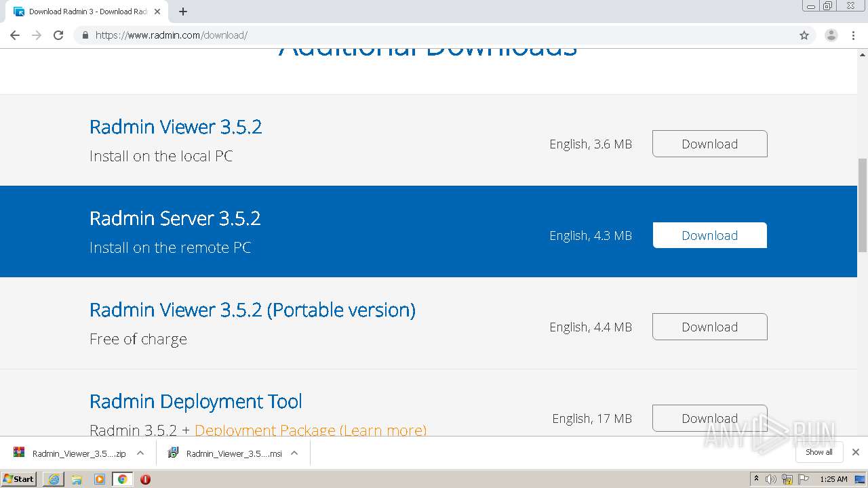Image resolution: width=868 pixels, height=488 pixels.
Task: Show hidden system tray icons
Action: (756, 479)
